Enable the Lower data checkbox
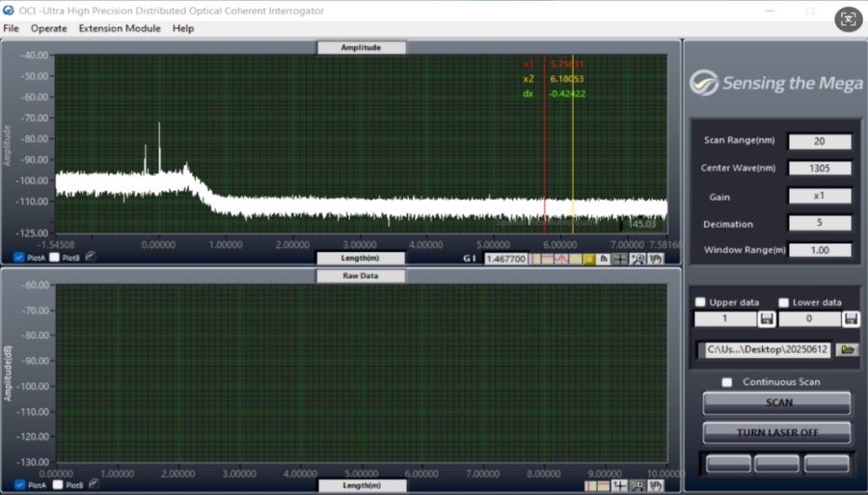 pos(784,302)
